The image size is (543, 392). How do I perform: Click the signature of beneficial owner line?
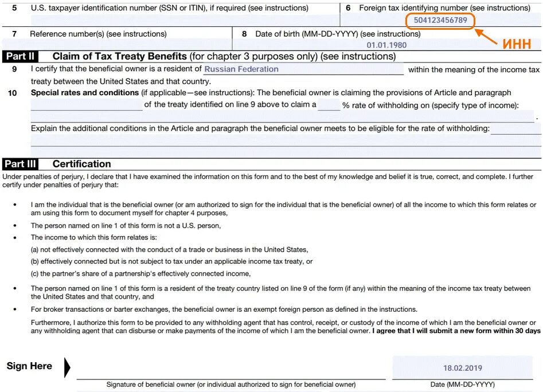point(231,369)
